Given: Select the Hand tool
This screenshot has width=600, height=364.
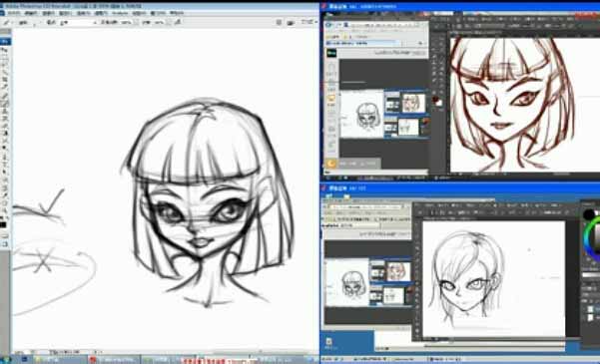Looking at the screenshot, I should [x=5, y=203].
